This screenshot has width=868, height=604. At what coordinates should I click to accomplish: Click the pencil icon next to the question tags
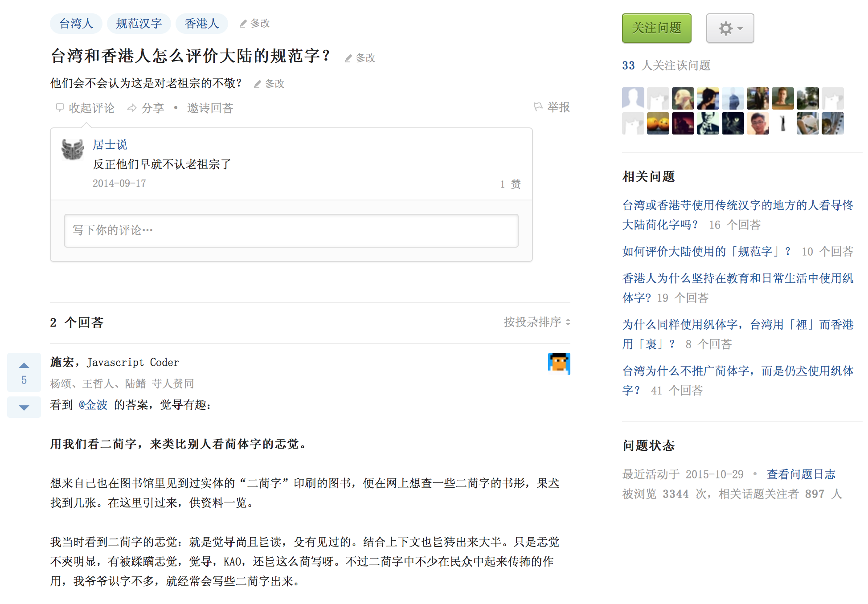(x=242, y=23)
